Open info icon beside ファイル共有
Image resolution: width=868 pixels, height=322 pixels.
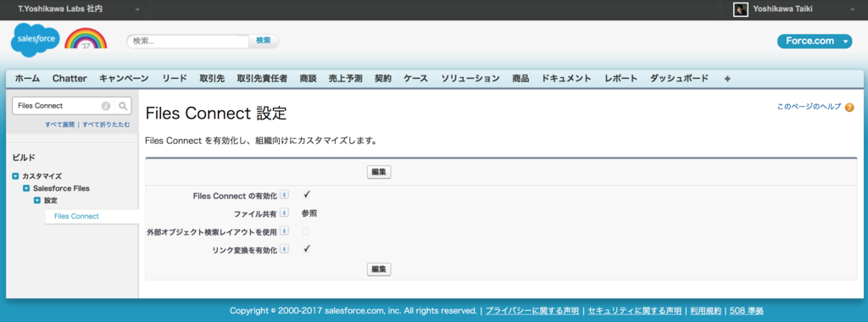pos(284,213)
